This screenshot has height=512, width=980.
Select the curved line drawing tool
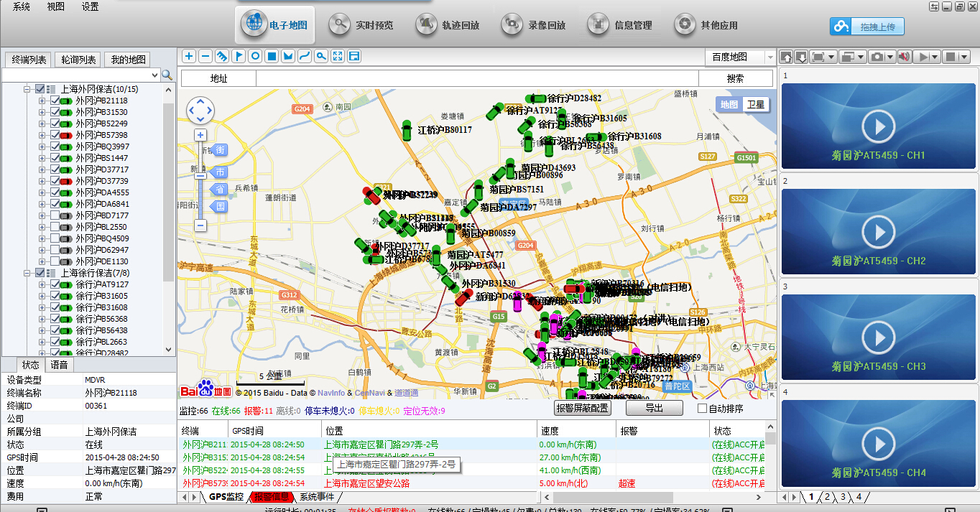tap(305, 56)
